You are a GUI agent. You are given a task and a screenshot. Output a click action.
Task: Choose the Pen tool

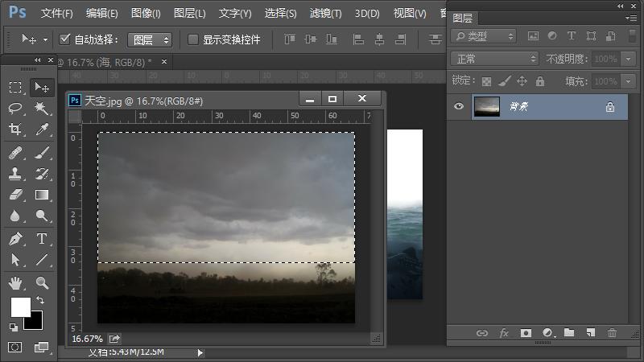(15, 239)
